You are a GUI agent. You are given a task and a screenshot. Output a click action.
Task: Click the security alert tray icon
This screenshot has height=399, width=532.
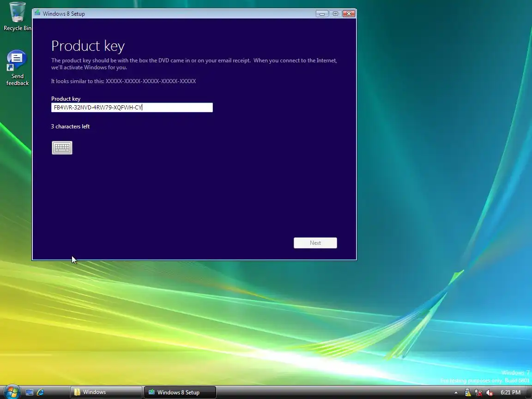click(x=467, y=393)
